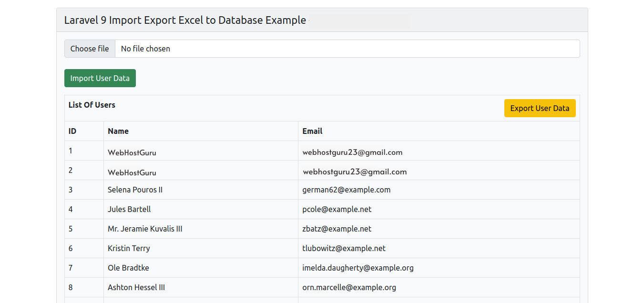644x303 pixels.
Task: Select the WebHostGuru name in row 2
Action: (x=132, y=172)
